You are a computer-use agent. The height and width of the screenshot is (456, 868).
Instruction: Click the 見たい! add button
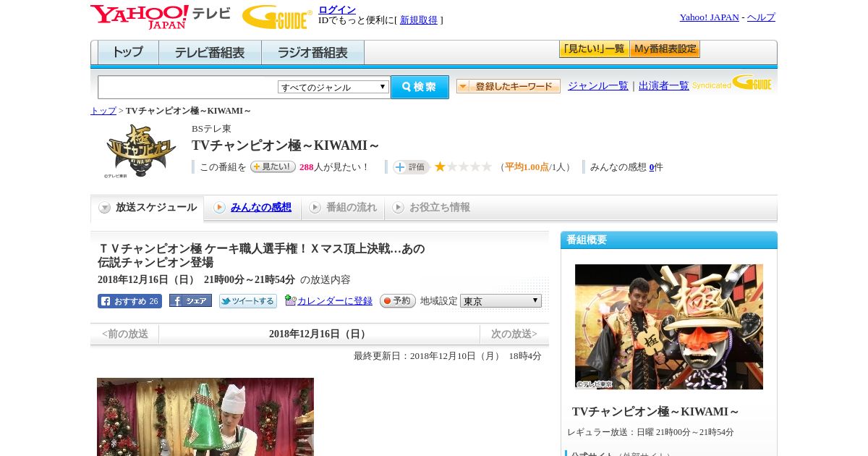[273, 166]
